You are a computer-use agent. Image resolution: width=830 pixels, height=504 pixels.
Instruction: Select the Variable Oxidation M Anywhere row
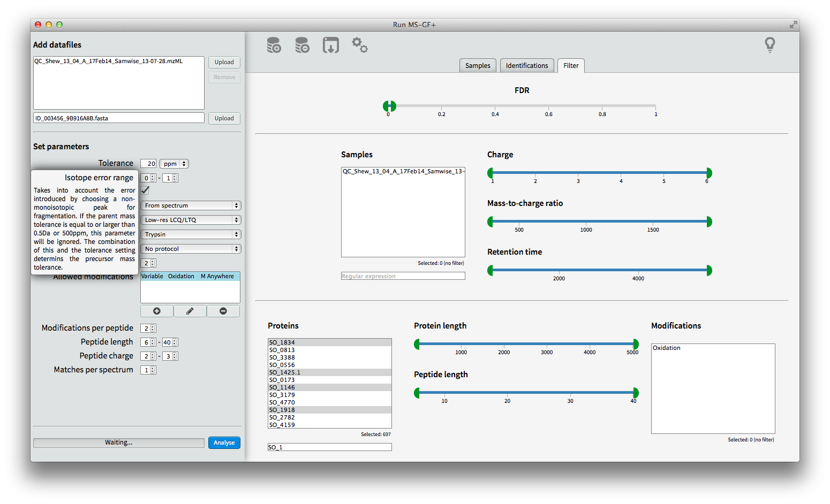pyautogui.click(x=190, y=276)
